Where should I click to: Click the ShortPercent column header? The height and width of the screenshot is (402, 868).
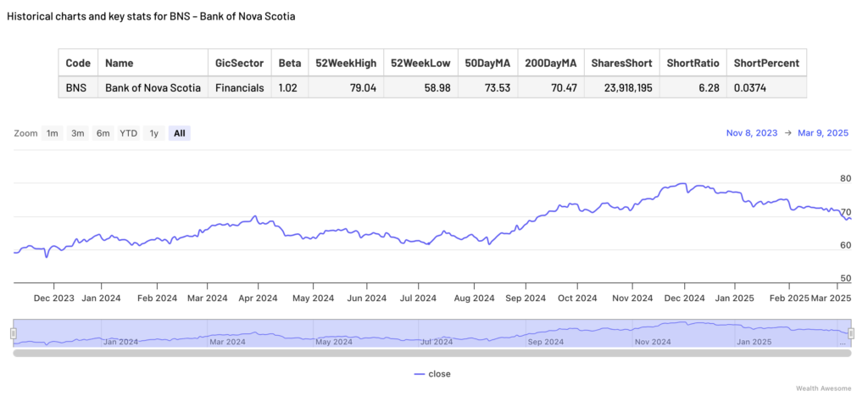[x=766, y=63]
